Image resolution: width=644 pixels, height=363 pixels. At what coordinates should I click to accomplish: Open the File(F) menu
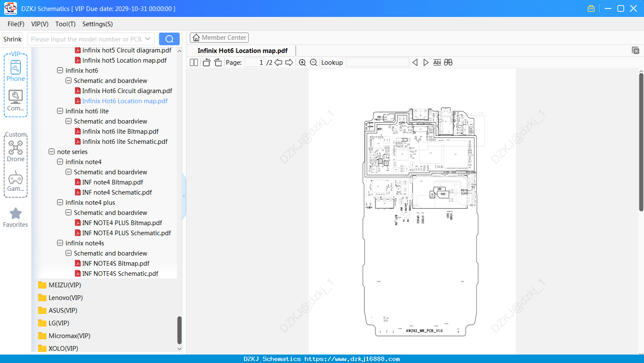(16, 24)
